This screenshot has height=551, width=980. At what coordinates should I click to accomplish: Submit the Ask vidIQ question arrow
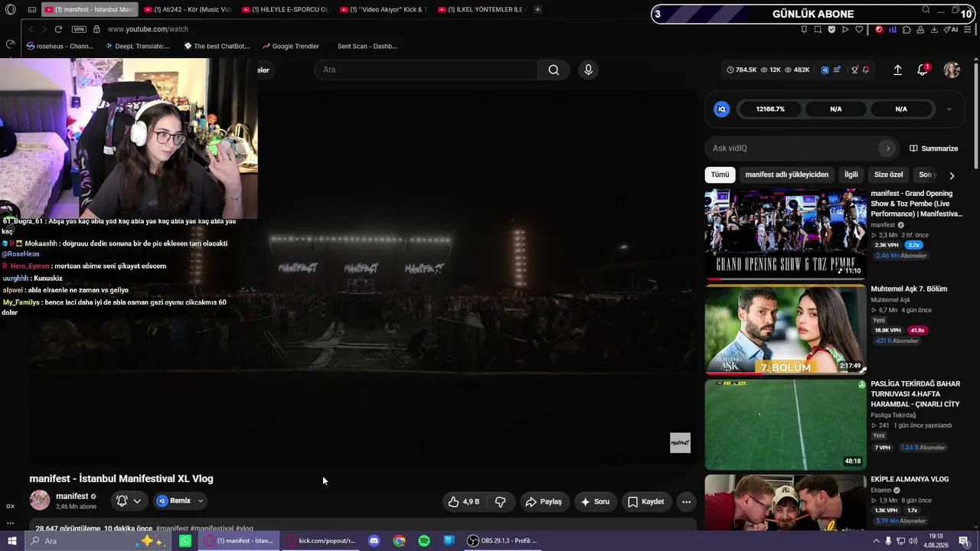[888, 148]
